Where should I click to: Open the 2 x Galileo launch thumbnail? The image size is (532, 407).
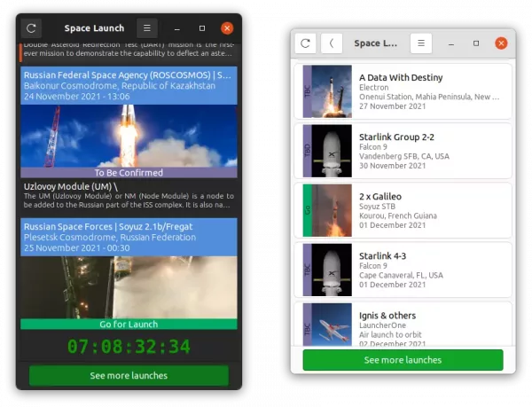(x=332, y=210)
